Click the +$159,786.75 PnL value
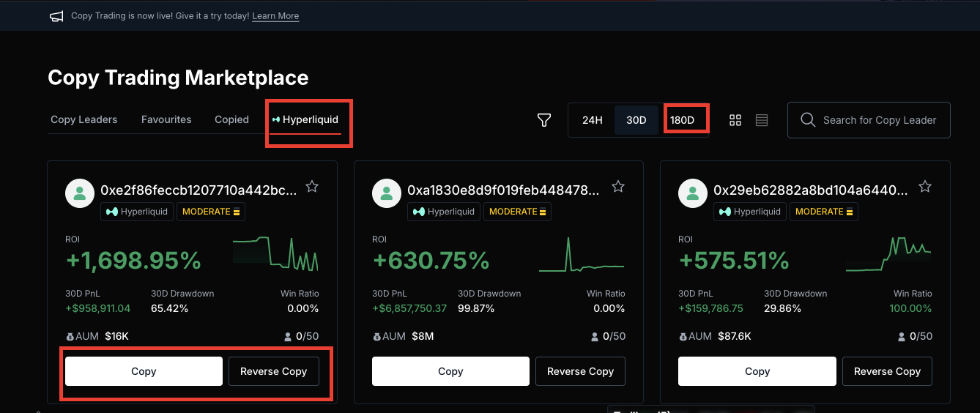The width and height of the screenshot is (980, 413). tap(710, 308)
